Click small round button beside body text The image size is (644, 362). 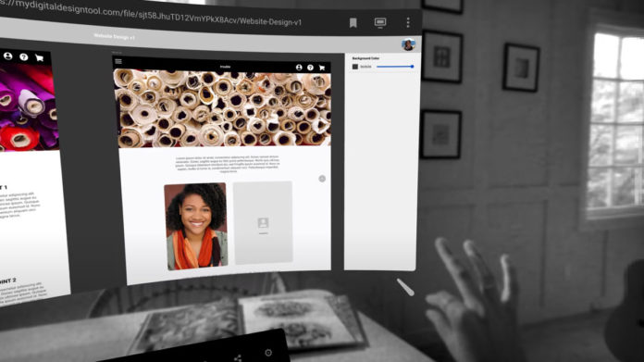[x=322, y=179]
